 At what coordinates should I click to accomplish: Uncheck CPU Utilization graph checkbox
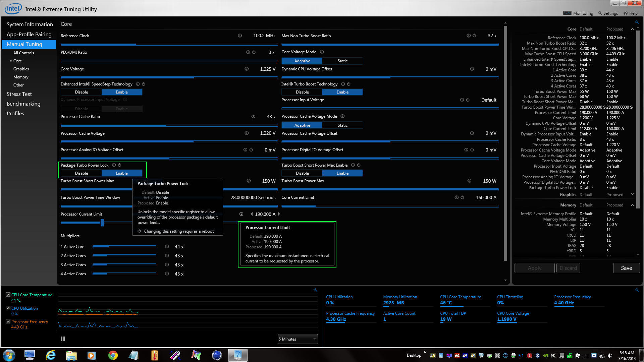[8, 308]
